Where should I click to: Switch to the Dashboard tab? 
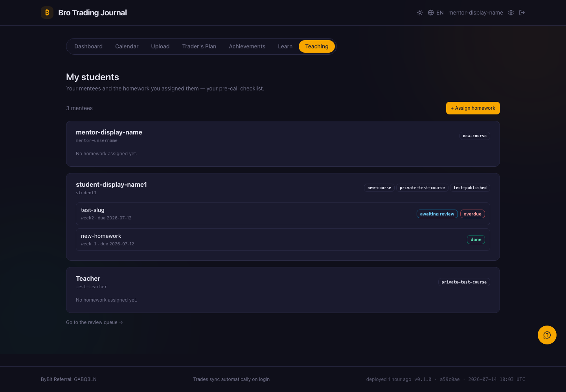coord(88,46)
